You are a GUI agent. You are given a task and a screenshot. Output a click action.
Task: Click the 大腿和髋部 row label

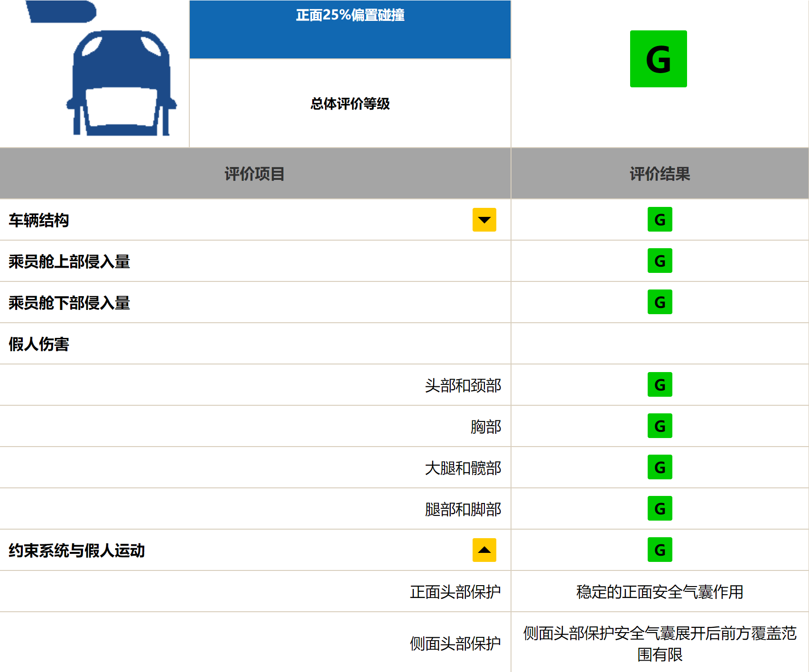pyautogui.click(x=463, y=468)
